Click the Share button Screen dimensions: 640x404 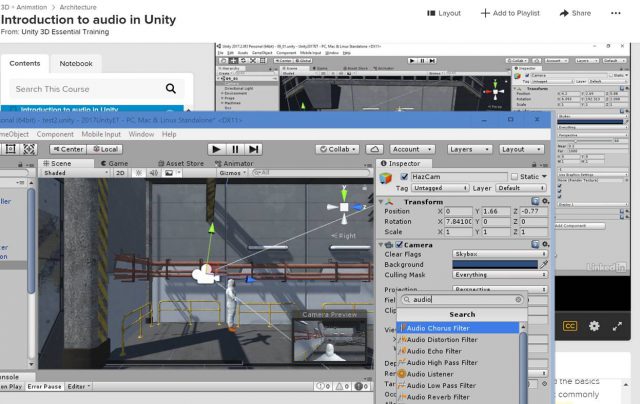[575, 13]
